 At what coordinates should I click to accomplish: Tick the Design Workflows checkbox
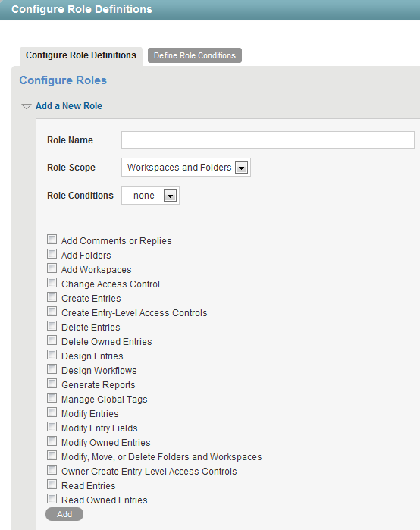(x=52, y=369)
